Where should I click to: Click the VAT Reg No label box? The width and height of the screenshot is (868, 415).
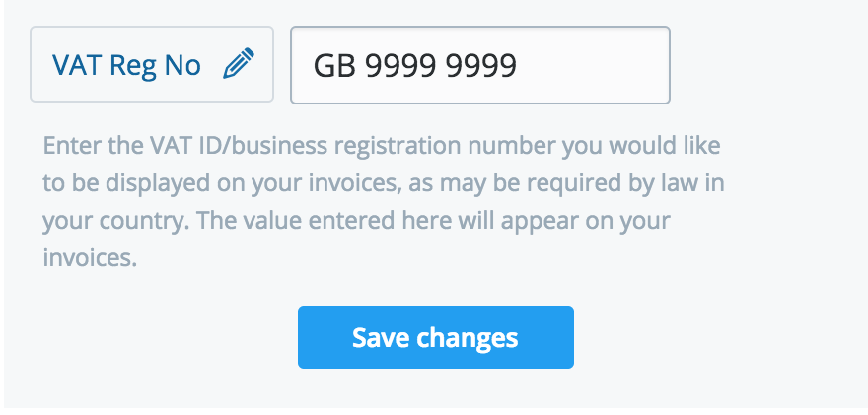[152, 65]
